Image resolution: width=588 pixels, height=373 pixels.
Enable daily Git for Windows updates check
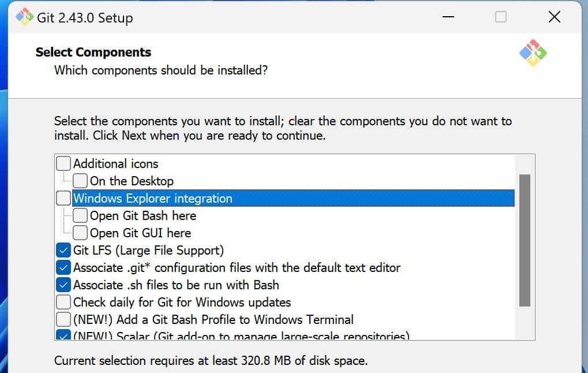point(63,302)
